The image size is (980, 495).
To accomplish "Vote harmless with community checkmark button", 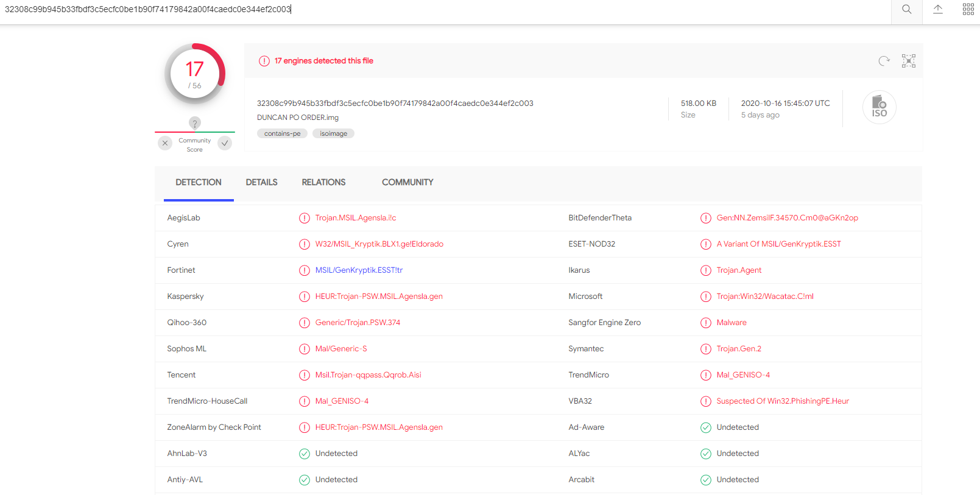I will click(x=225, y=143).
